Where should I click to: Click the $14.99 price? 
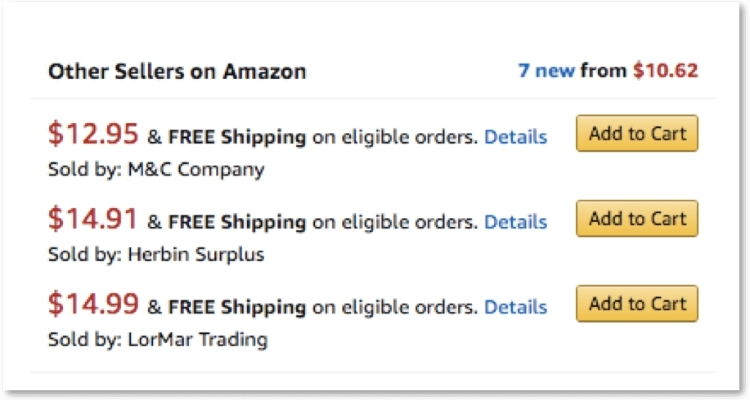[94, 305]
